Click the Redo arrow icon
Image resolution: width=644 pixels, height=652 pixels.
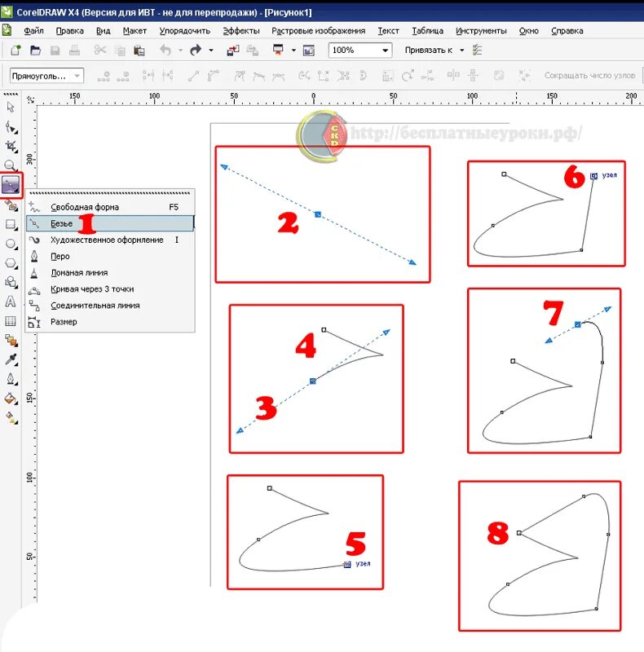(196, 51)
